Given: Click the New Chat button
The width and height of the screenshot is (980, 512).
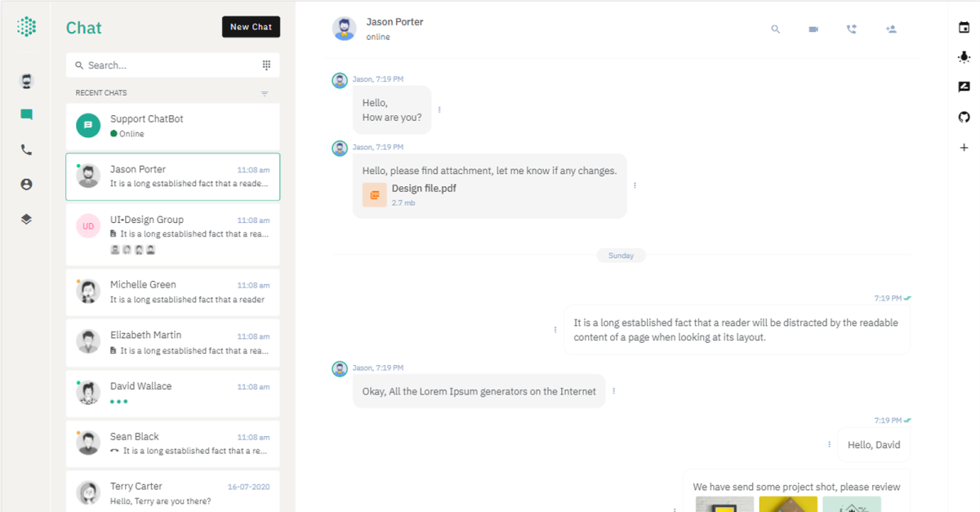Looking at the screenshot, I should pos(251,26).
